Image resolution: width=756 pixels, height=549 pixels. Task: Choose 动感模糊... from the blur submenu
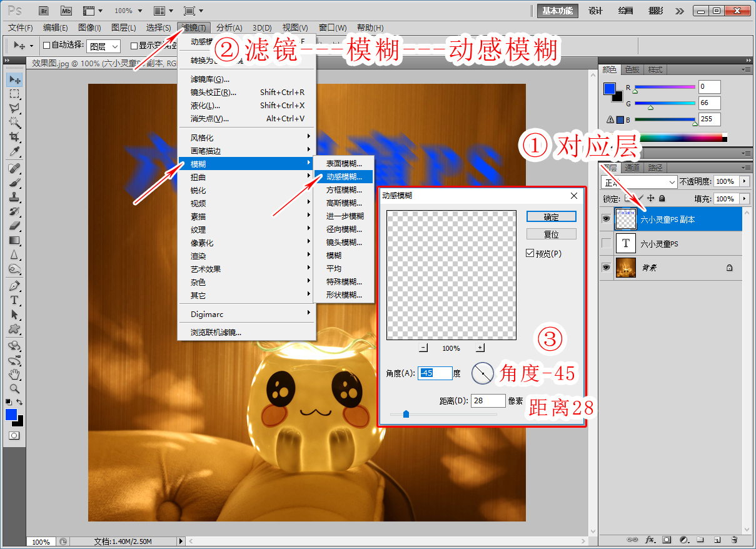(343, 177)
